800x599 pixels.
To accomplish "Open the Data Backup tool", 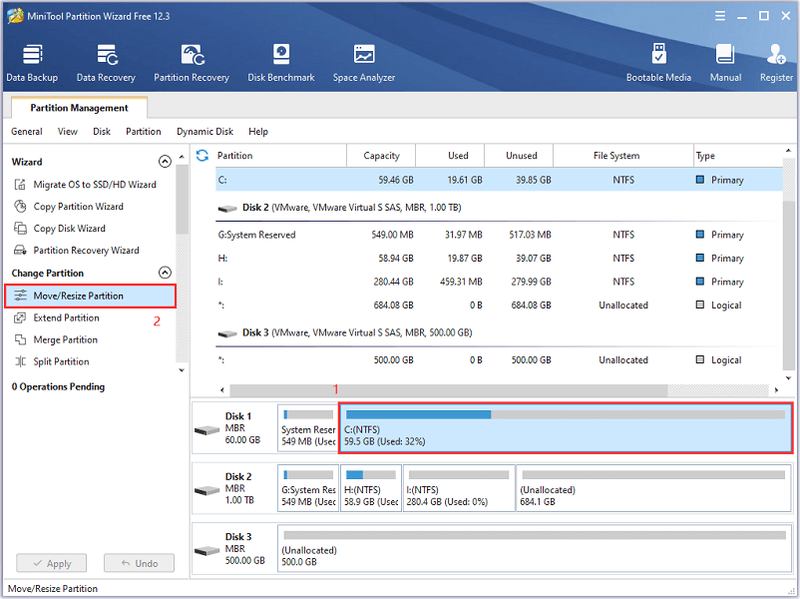I will click(32, 63).
